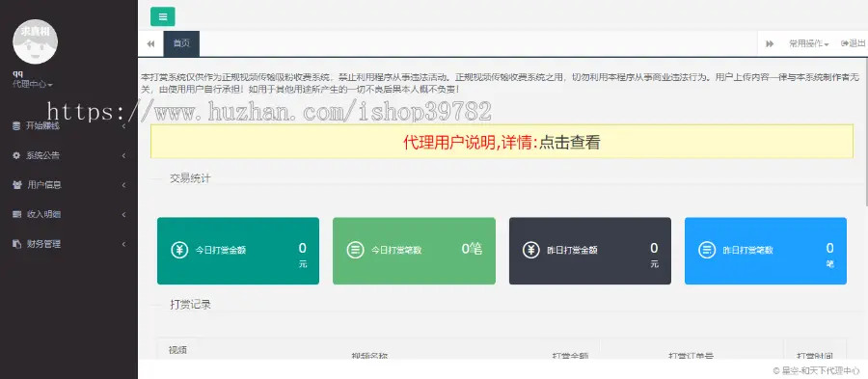Click the yen icon on 昨日打赏金额 card

point(530,250)
